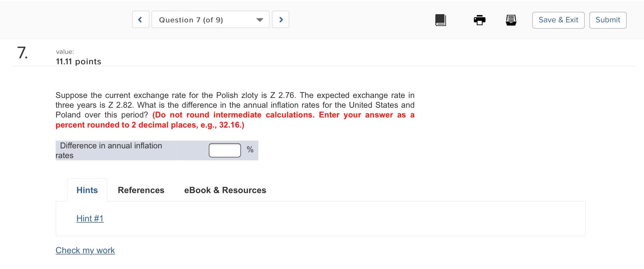This screenshot has width=644, height=269.
Task: Advance using the right chevron arrow
Action: click(x=281, y=19)
